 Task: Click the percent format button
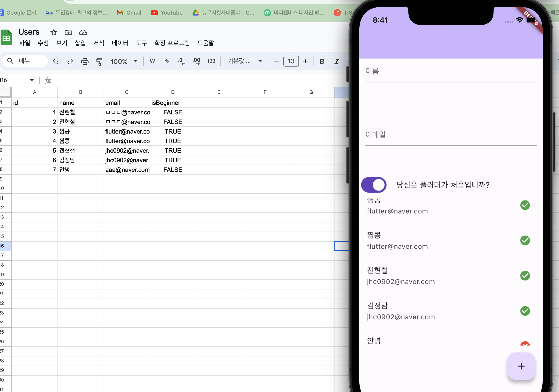click(x=167, y=61)
